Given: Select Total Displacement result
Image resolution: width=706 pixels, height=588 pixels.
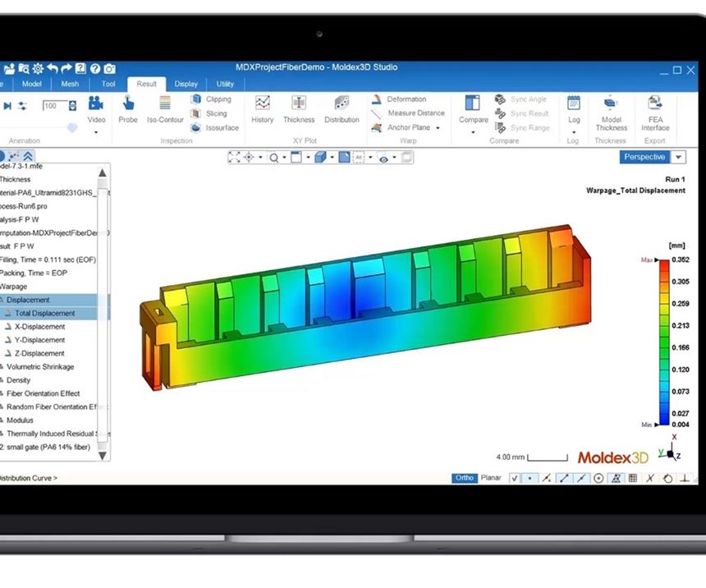Looking at the screenshot, I should [x=45, y=313].
